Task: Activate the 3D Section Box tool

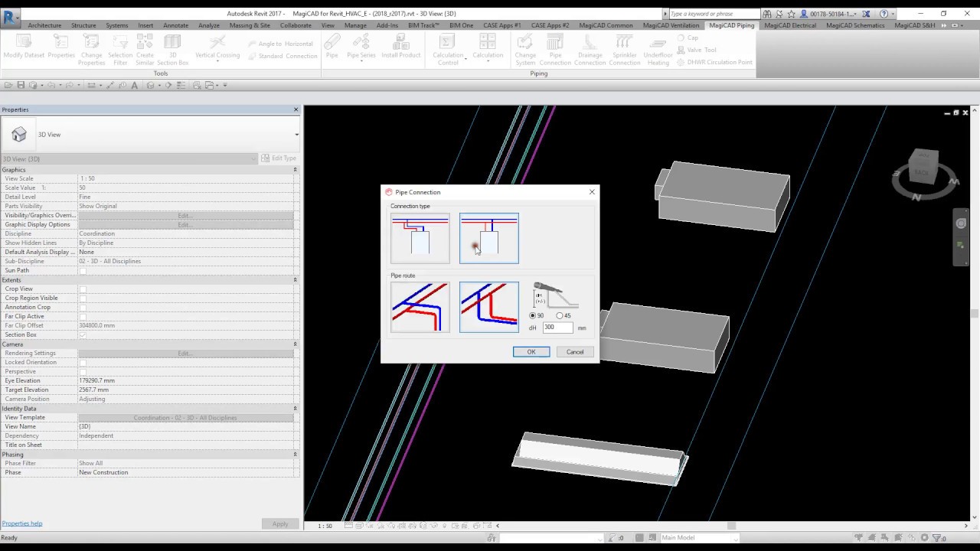Action: (172, 50)
